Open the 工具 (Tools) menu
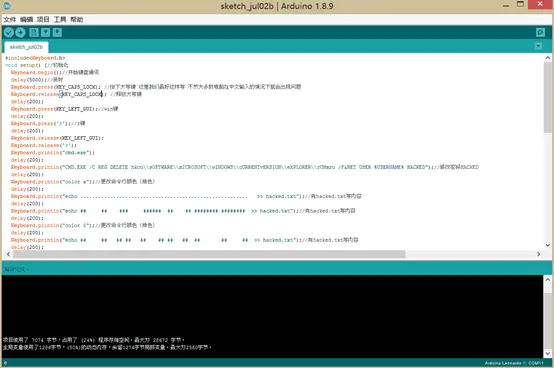The image size is (554, 368). coord(60,19)
